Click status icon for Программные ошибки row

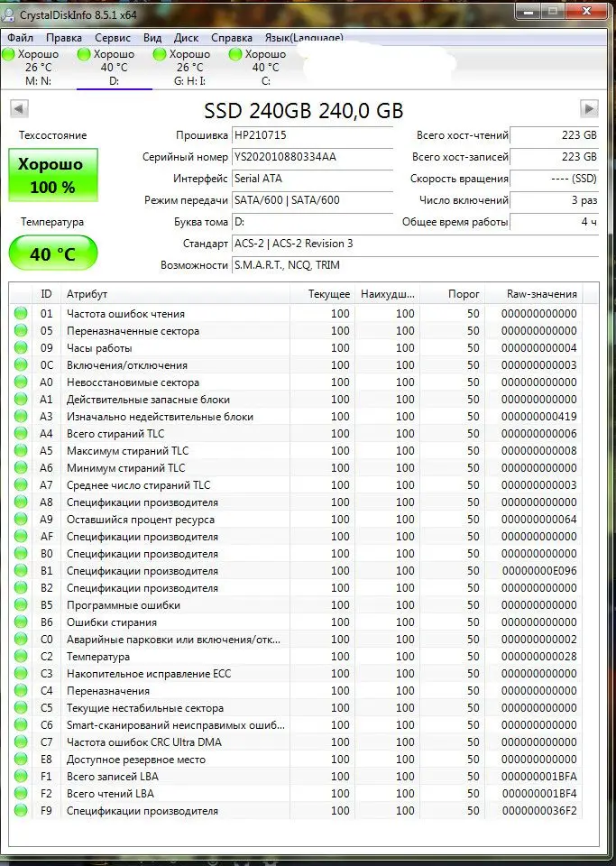tap(21, 604)
